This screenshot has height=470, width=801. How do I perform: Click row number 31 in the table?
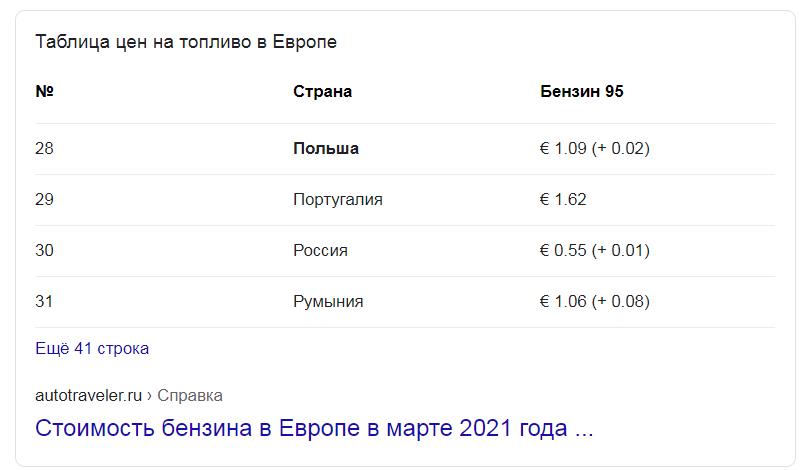[x=44, y=301]
